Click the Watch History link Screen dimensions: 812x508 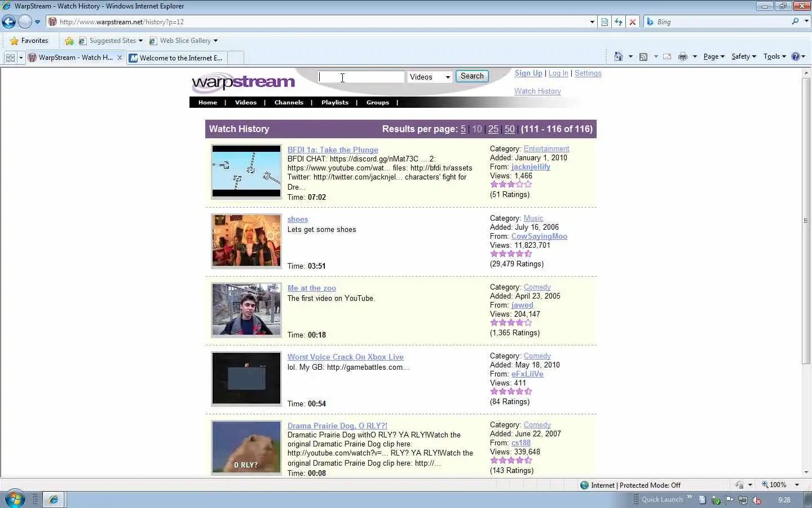coord(537,91)
